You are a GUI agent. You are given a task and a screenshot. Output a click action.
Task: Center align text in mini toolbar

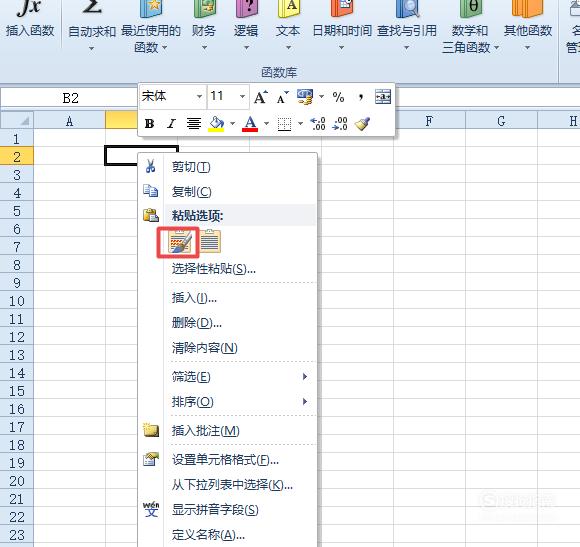coord(193,124)
